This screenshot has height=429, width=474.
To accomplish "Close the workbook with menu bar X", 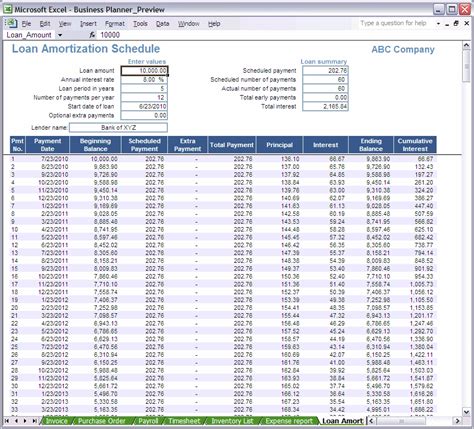I will (467, 24).
